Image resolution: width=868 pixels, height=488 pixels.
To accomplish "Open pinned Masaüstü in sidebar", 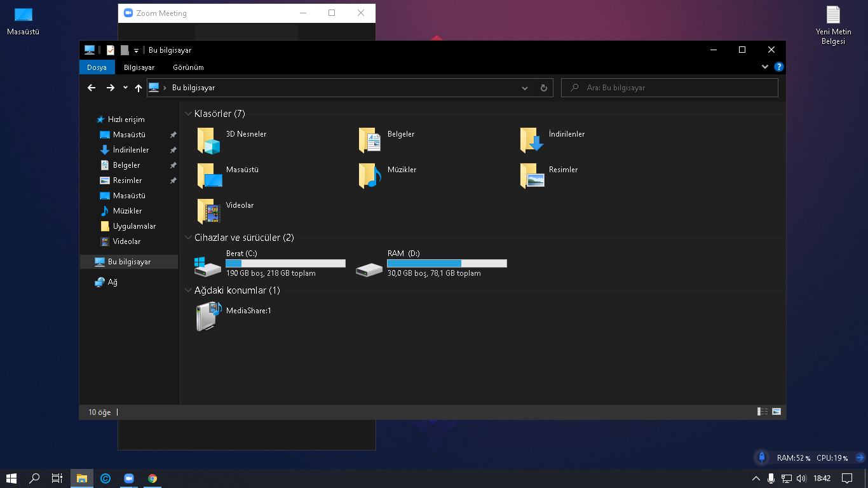I will pos(123,135).
